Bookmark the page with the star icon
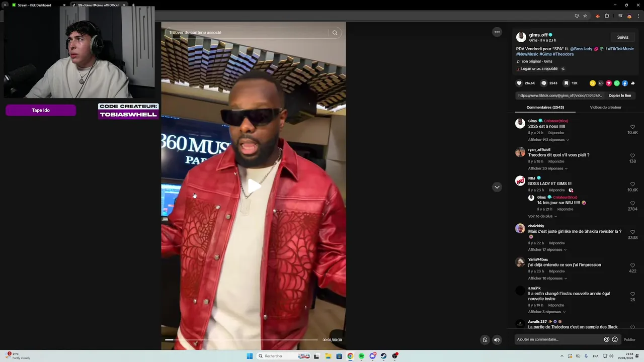Viewport: 644px width, 362px height. pyautogui.click(x=585, y=16)
